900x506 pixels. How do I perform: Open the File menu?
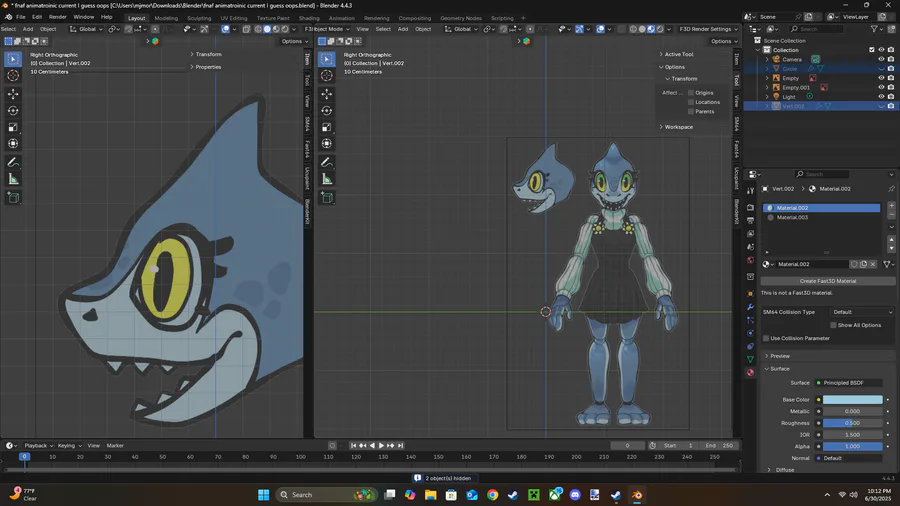tap(21, 17)
